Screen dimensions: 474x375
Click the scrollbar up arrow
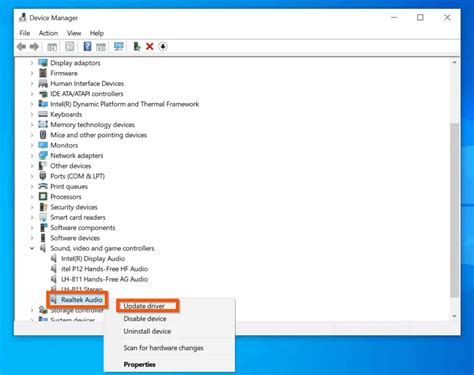tap(454, 62)
